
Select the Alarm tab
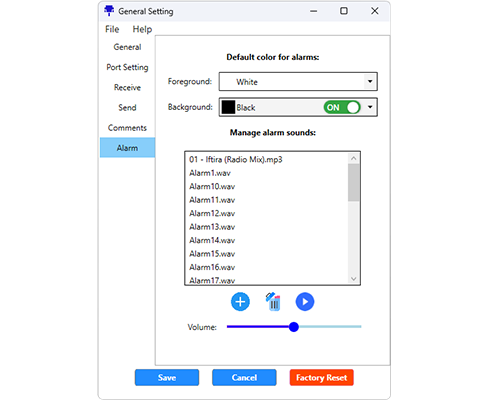click(x=127, y=148)
